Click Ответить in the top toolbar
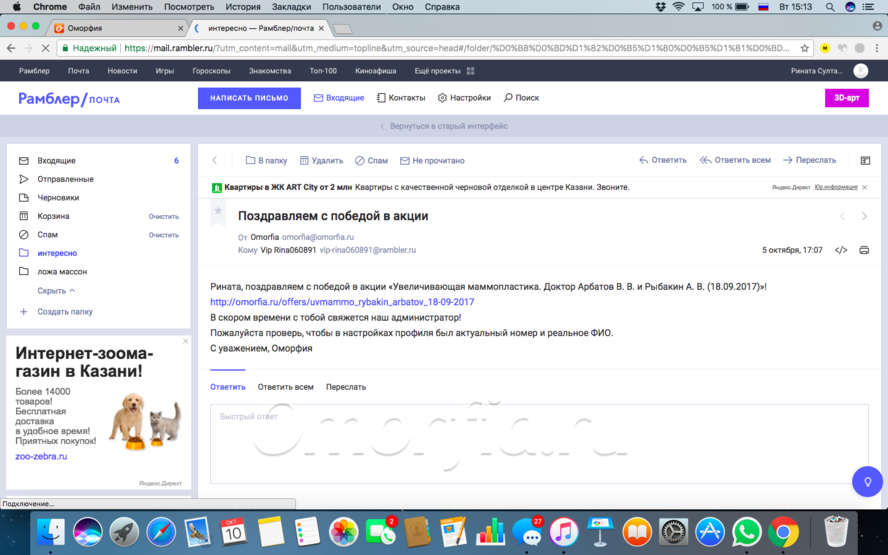Viewport: 888px width, 555px height. [663, 160]
